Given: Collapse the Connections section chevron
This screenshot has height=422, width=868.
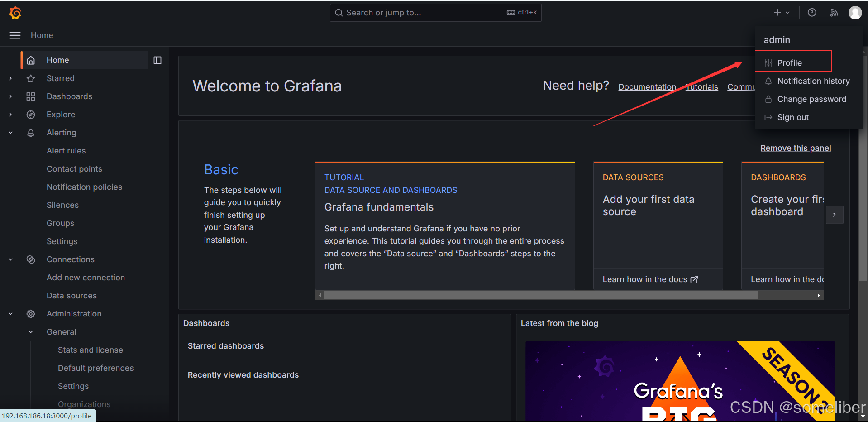Looking at the screenshot, I should pos(10,259).
